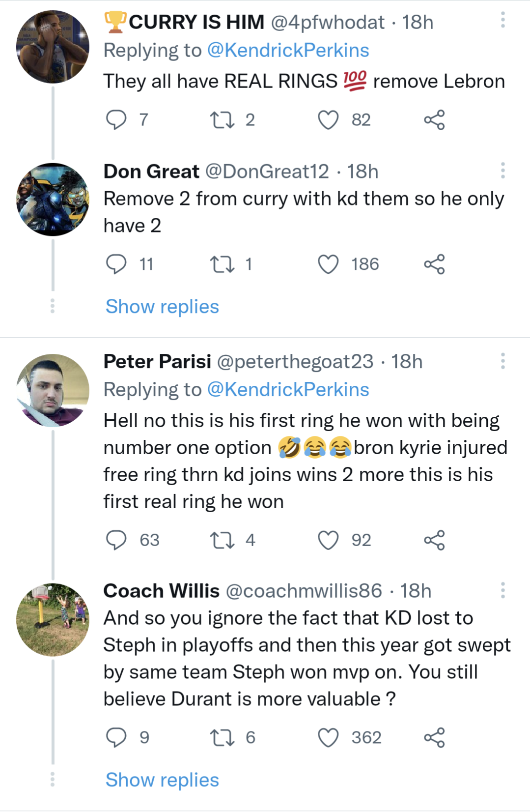Open more options on CURRY IS HIM's tweet
Viewport: 530px width, 812px height.
tap(502, 20)
